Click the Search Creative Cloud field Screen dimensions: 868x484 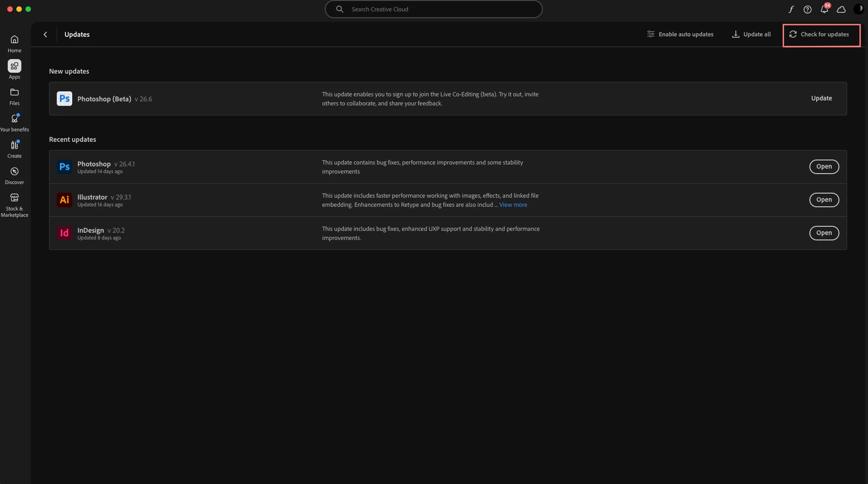pos(434,9)
